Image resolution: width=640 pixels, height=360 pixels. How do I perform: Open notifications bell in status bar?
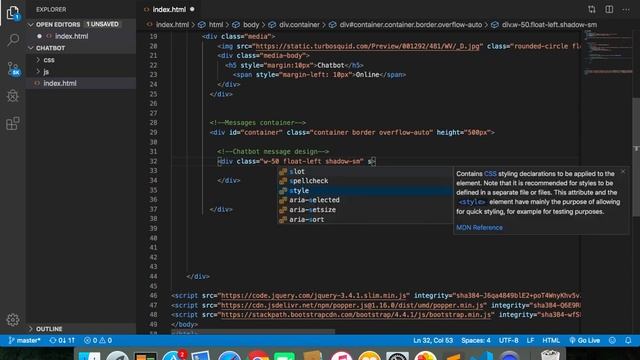[628, 340]
